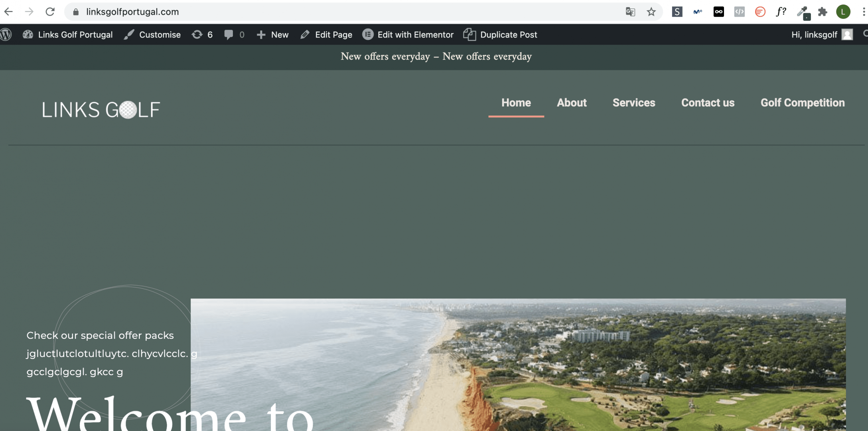Click the address bar URL linksgolfportugal.com

click(x=132, y=12)
